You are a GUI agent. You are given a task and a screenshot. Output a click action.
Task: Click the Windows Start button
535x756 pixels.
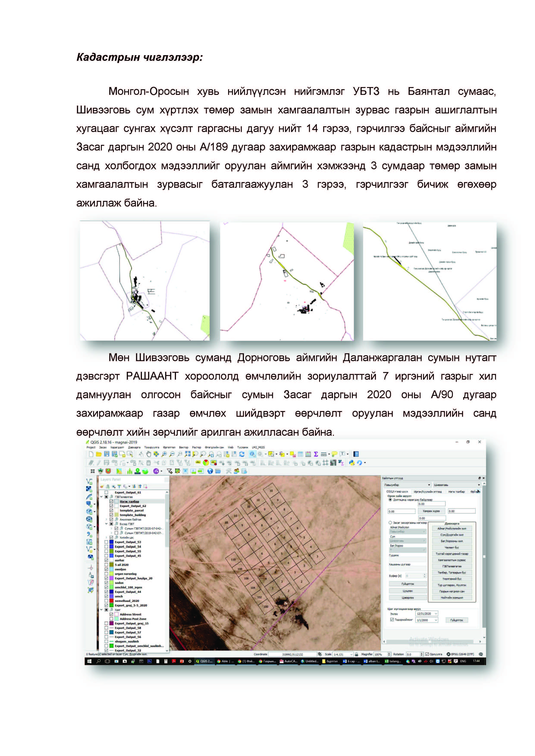click(89, 661)
